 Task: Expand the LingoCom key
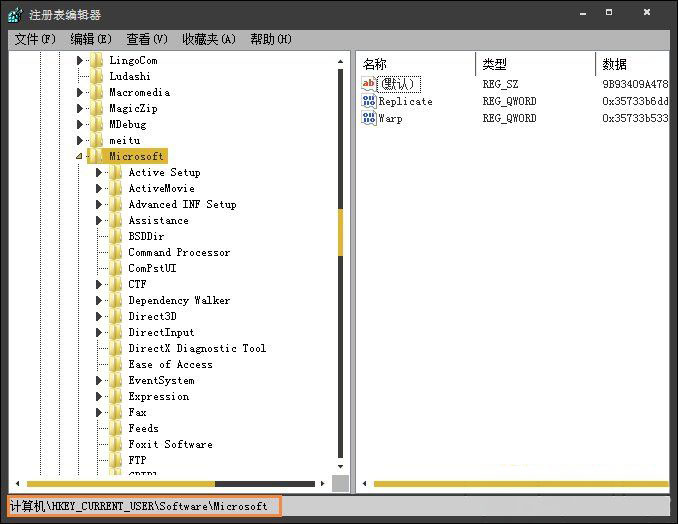click(80, 61)
